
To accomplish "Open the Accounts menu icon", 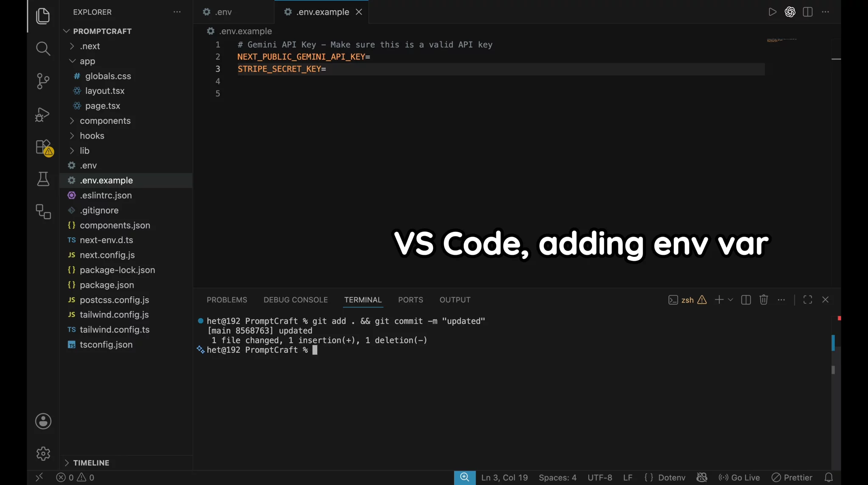I will tap(43, 421).
